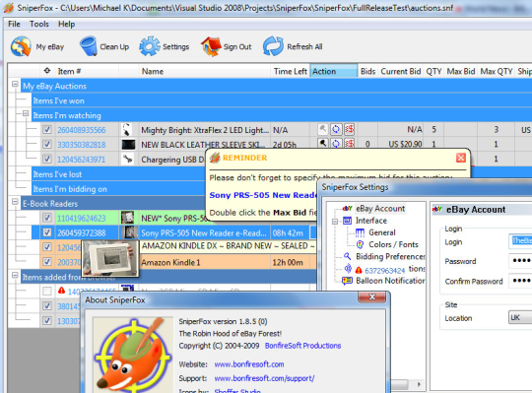Collapse the E-Book Readers group
Screen dimensions: 532x393
15,202
